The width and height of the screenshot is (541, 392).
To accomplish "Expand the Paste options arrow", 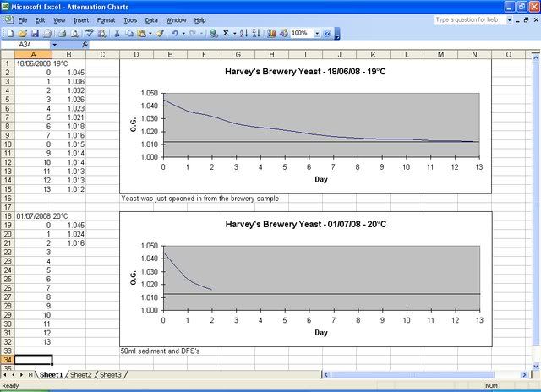I will (x=150, y=34).
